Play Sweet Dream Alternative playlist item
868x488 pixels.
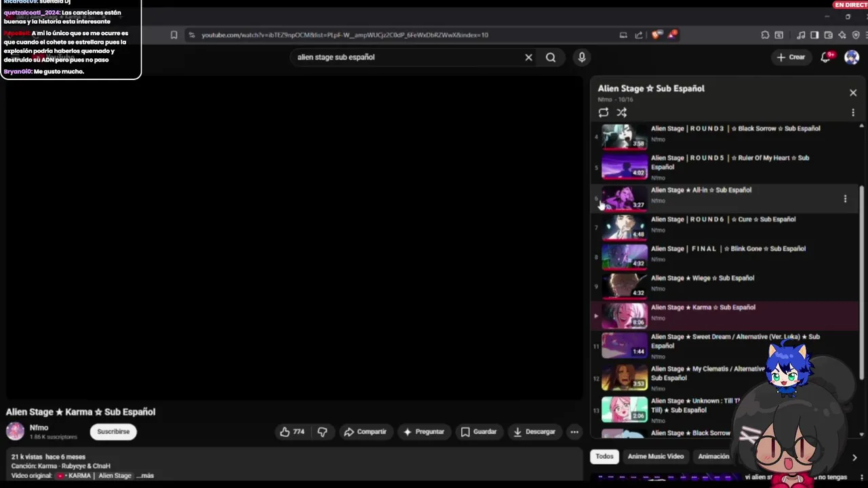(726, 345)
